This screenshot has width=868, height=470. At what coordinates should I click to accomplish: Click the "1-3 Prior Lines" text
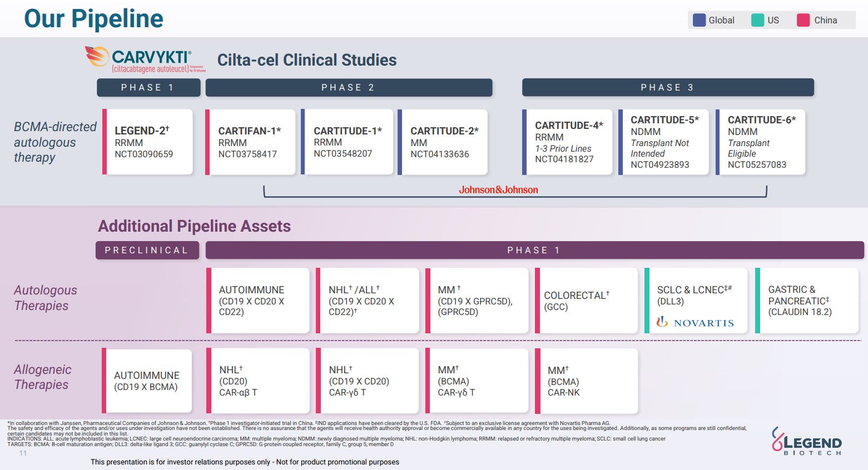(563, 148)
